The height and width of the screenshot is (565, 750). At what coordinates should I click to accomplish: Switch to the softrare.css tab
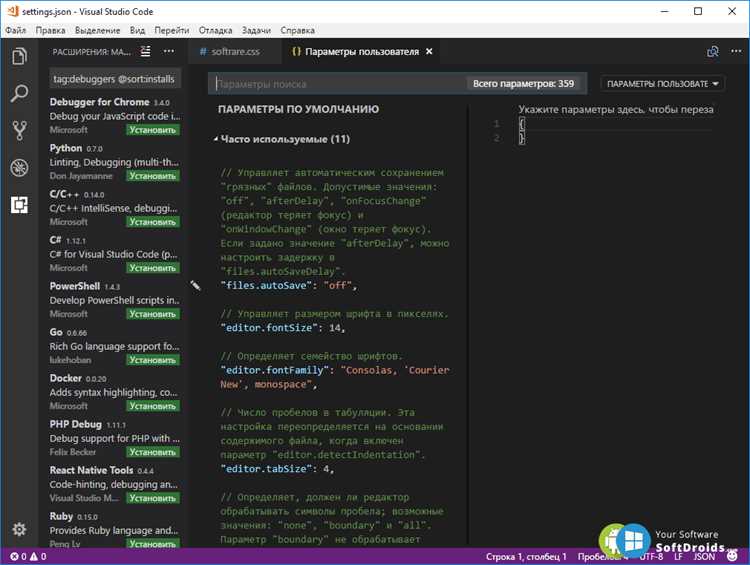tap(230, 52)
